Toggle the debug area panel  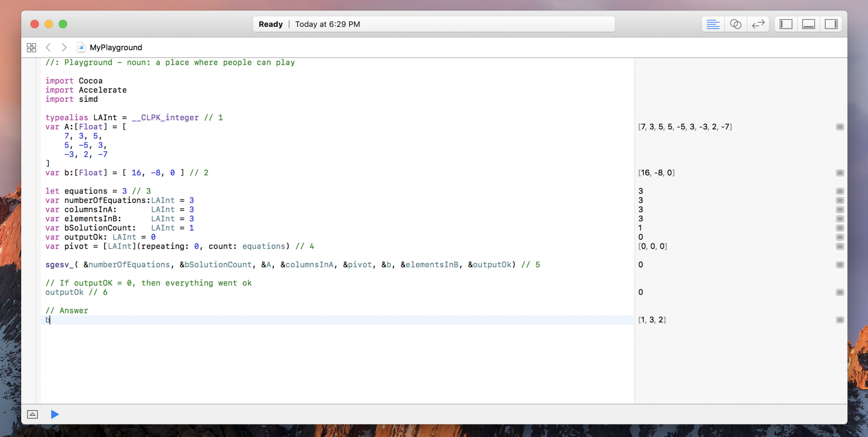click(x=809, y=24)
